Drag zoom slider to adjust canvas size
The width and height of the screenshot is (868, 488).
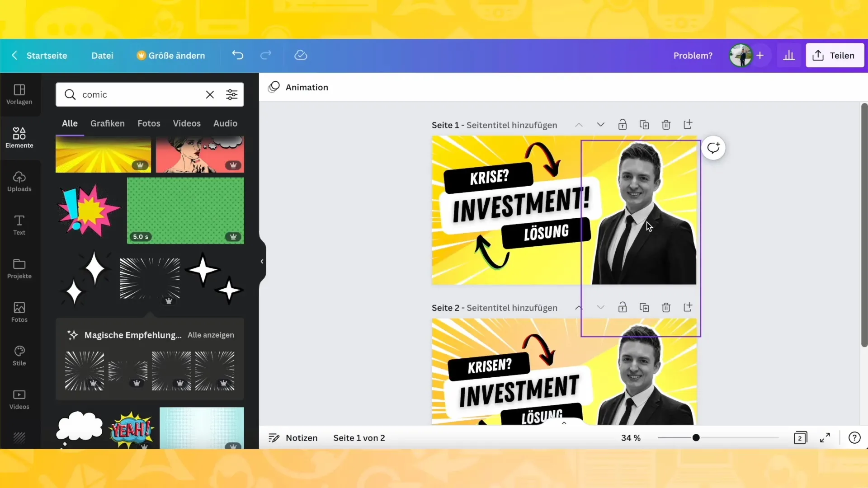tap(696, 437)
